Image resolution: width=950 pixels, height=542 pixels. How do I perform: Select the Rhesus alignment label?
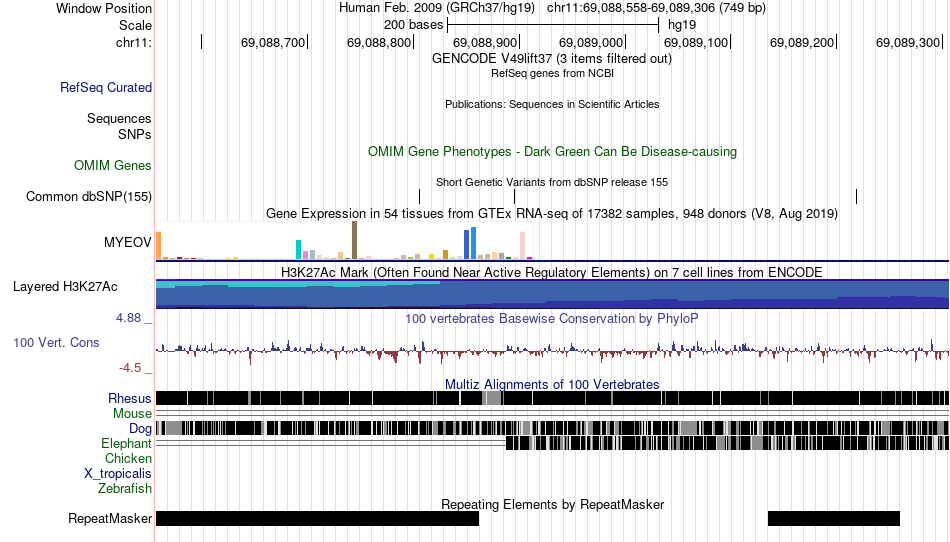pyautogui.click(x=130, y=398)
